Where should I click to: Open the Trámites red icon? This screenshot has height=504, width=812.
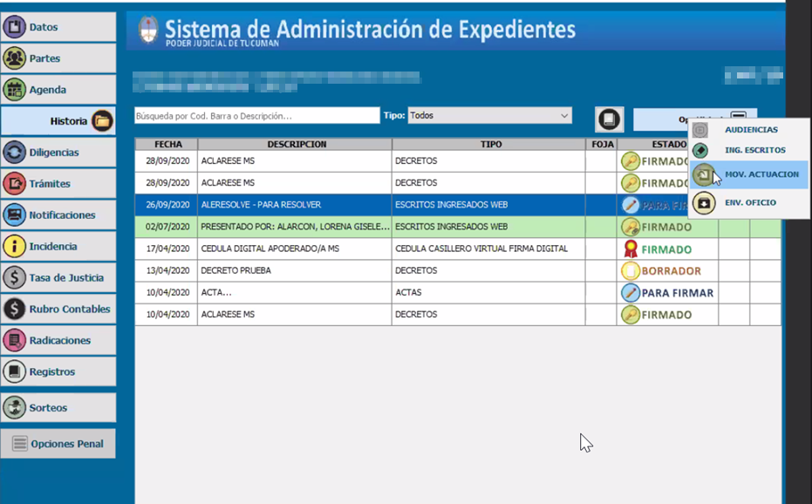[14, 183]
